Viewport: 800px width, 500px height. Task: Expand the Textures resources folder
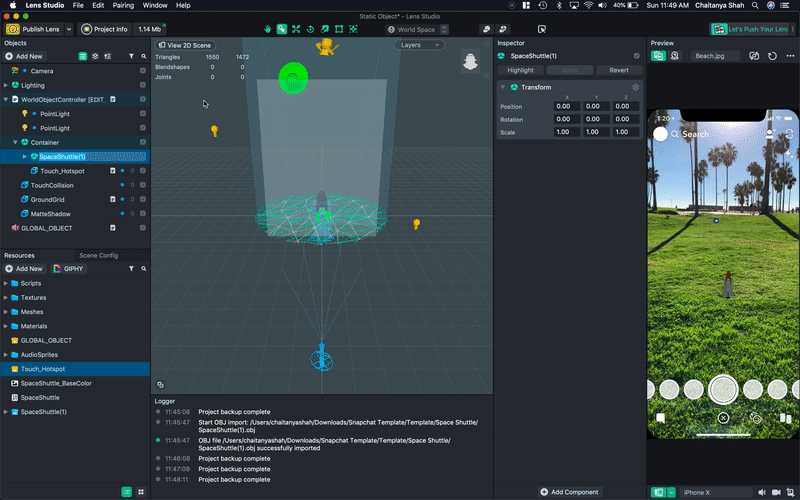coord(6,297)
